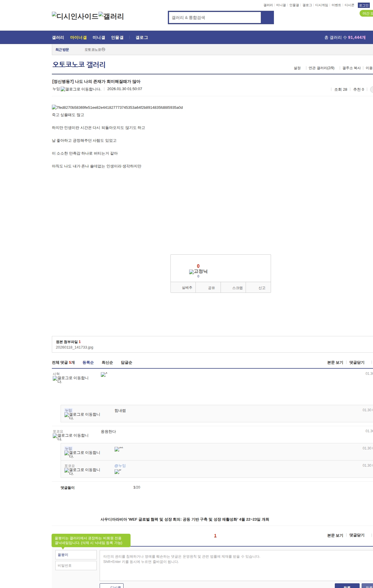This screenshot has width=373, height=588.
Task: Open the 설정 menu in gallery header
Action: 297,68
